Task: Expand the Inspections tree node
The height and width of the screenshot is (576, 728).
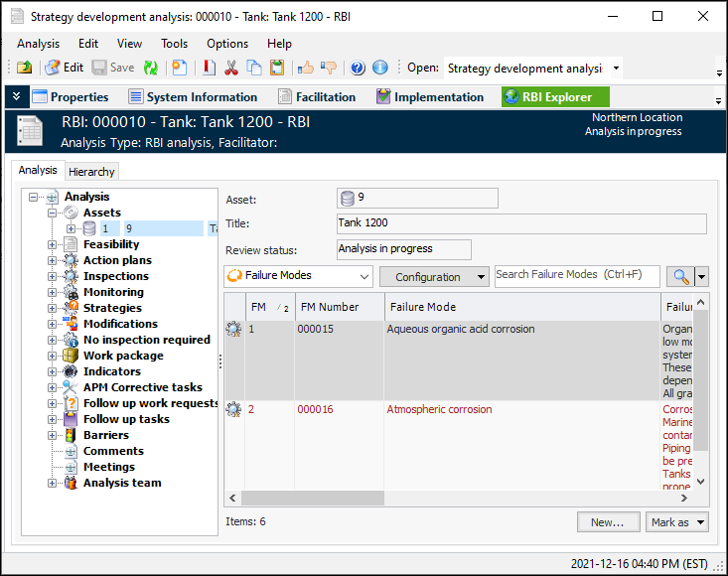Action: pyautogui.click(x=52, y=276)
